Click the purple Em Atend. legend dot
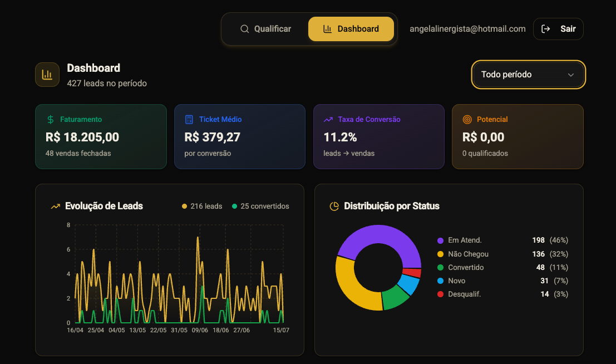The image size is (616, 364). [440, 240]
